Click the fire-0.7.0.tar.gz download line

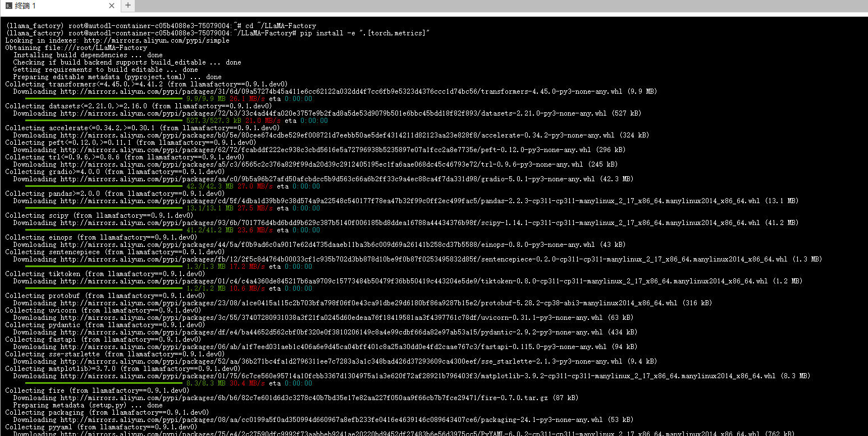pyautogui.click(x=296, y=398)
